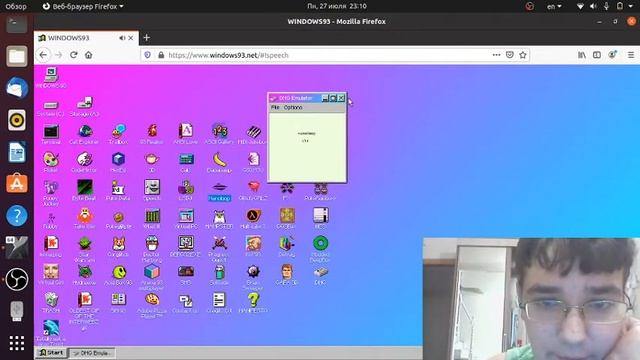Select the highlighted Nanoloop icon
The width and height of the screenshot is (640, 360).
click(x=219, y=187)
